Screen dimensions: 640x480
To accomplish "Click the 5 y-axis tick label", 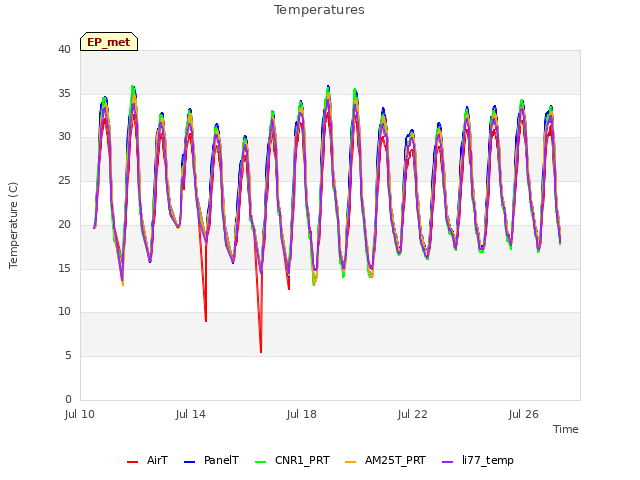I will 68,356.
